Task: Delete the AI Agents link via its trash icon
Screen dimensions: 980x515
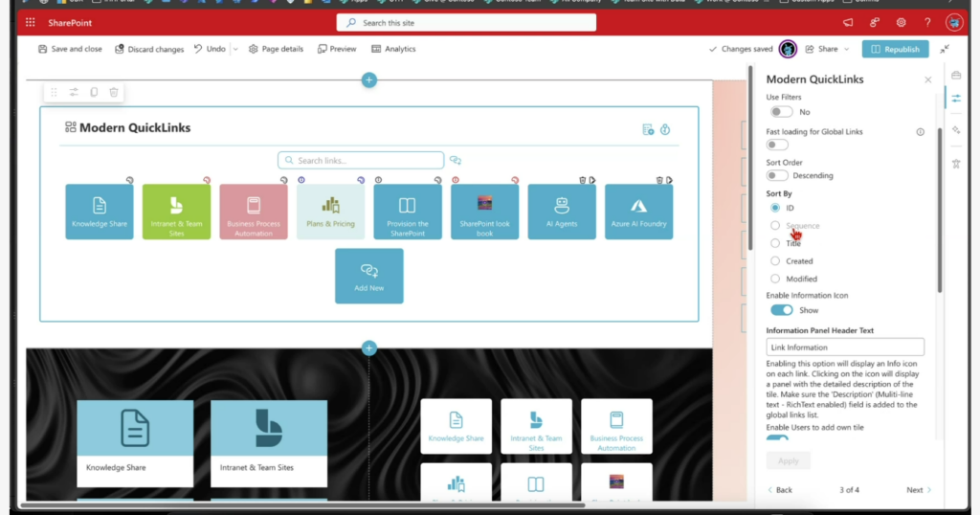Action: coord(583,180)
